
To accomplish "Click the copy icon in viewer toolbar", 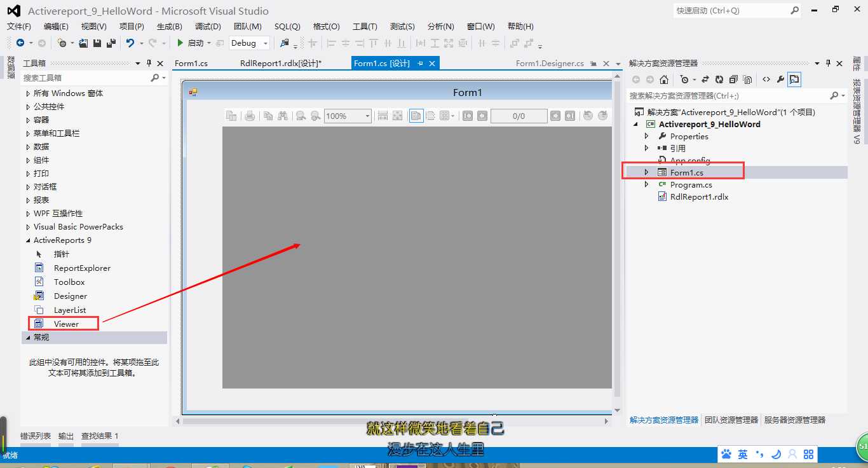I will (x=268, y=116).
